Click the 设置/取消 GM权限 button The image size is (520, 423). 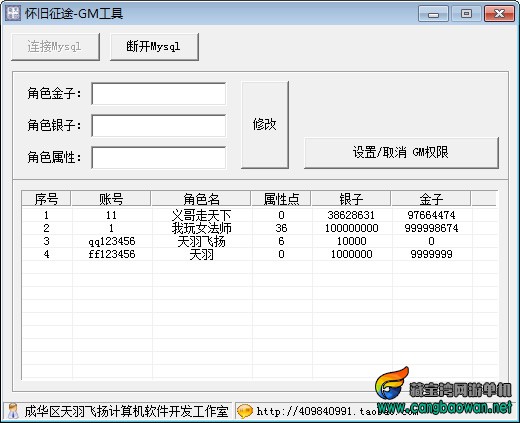[401, 153]
